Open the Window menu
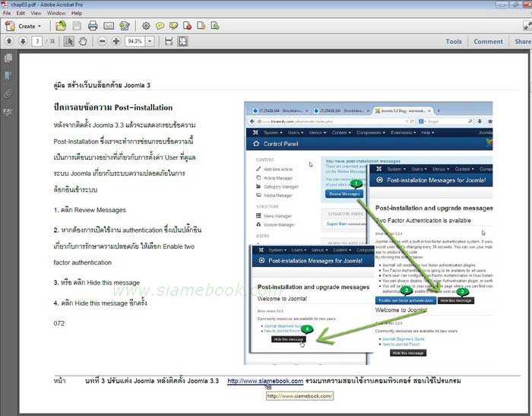The image size is (532, 416). 56,13
